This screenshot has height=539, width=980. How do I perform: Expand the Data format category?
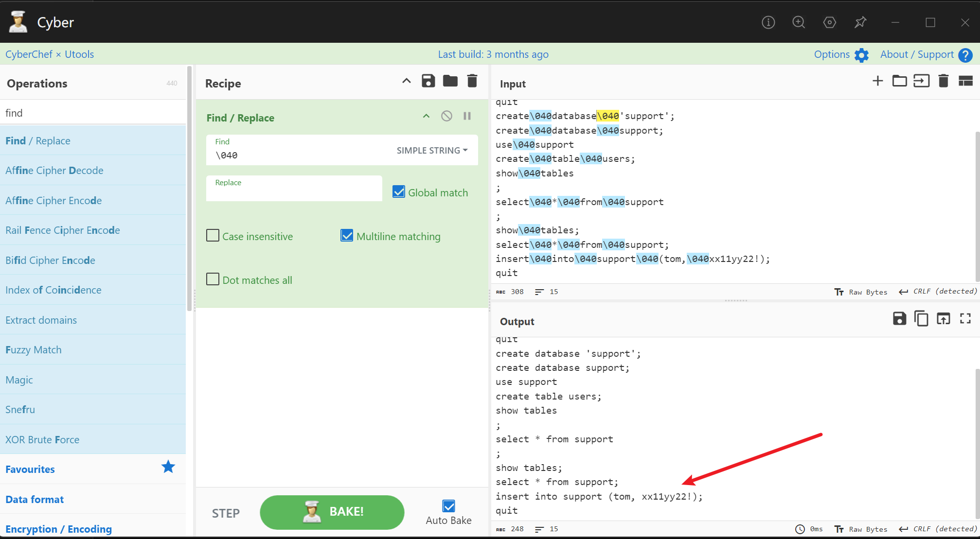[35, 499]
